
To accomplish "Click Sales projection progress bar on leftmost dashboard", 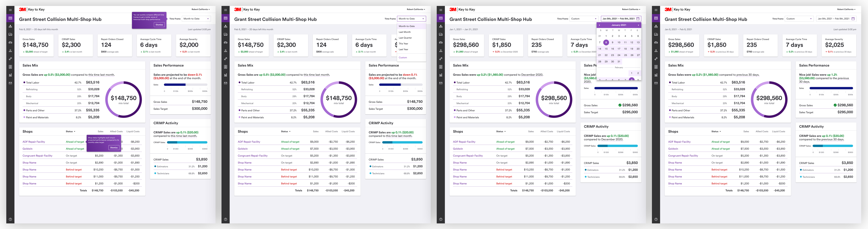I will pos(185,85).
